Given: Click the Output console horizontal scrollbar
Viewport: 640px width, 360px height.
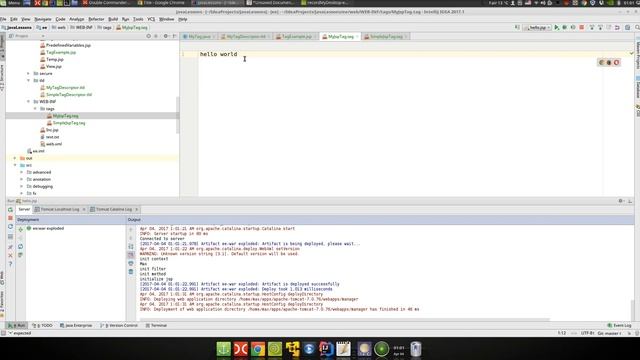Looking at the screenshot, I should (x=344, y=319).
